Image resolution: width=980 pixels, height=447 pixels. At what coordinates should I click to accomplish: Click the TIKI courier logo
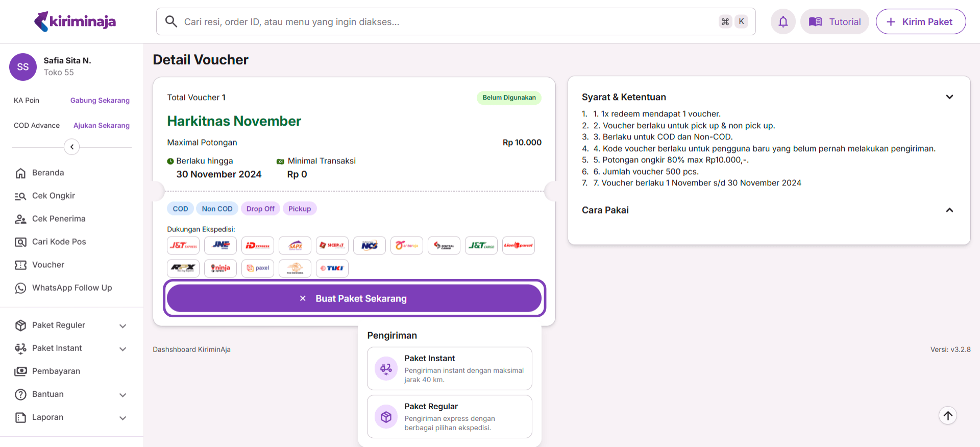(332, 268)
